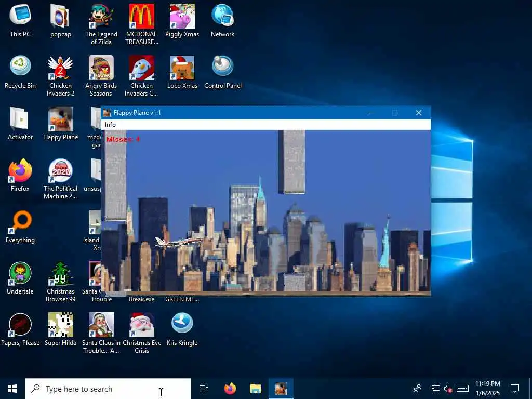
Task: Open the Action Center notifications icon
Action: click(x=515, y=389)
